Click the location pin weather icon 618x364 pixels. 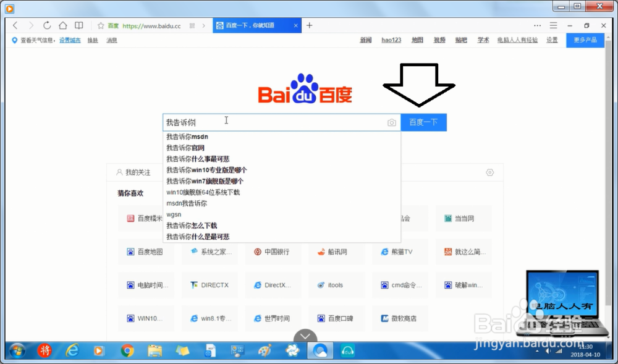click(x=15, y=40)
